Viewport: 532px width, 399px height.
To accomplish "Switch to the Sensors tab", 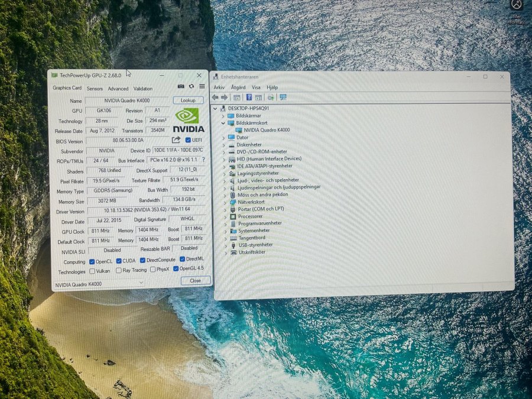I will coord(95,89).
